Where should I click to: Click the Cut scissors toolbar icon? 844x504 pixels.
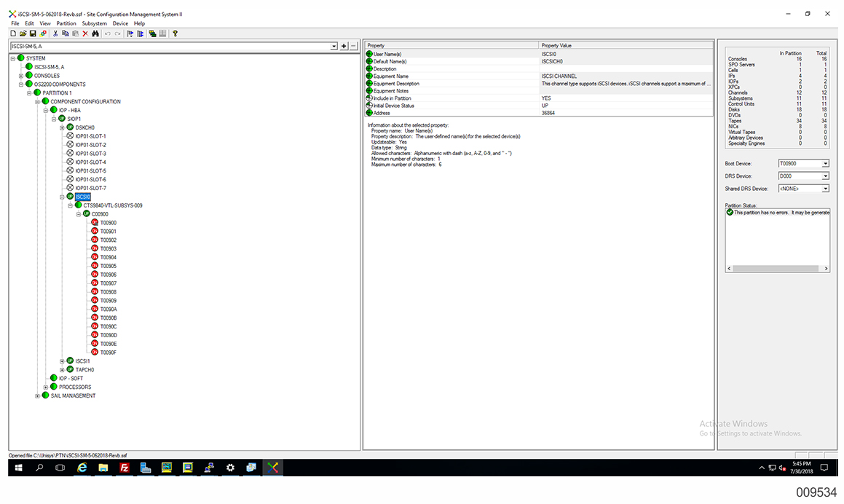55,34
